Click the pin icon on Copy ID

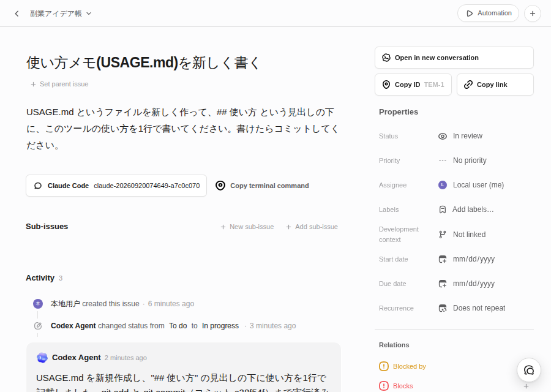coord(386,85)
